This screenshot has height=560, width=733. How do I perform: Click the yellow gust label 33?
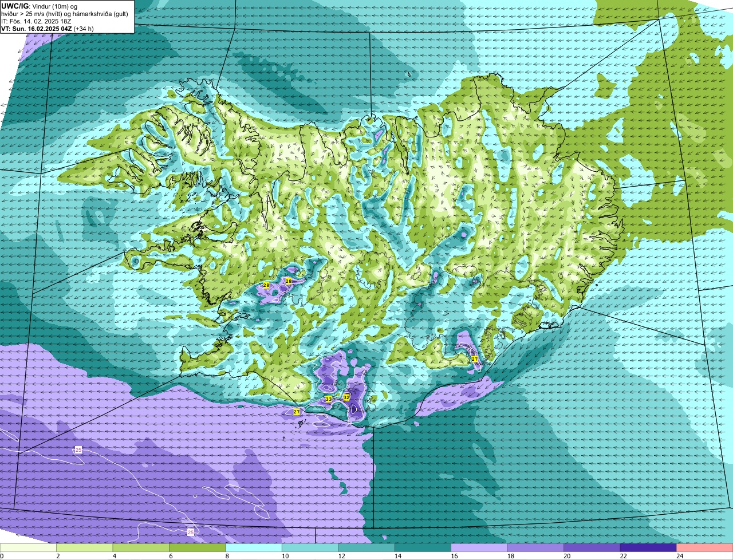click(x=328, y=399)
